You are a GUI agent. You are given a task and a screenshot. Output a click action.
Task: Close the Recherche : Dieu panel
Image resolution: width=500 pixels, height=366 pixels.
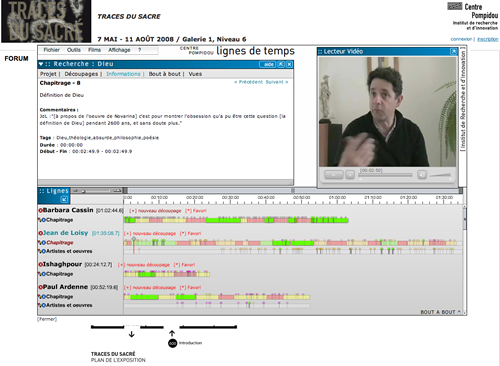(289, 64)
